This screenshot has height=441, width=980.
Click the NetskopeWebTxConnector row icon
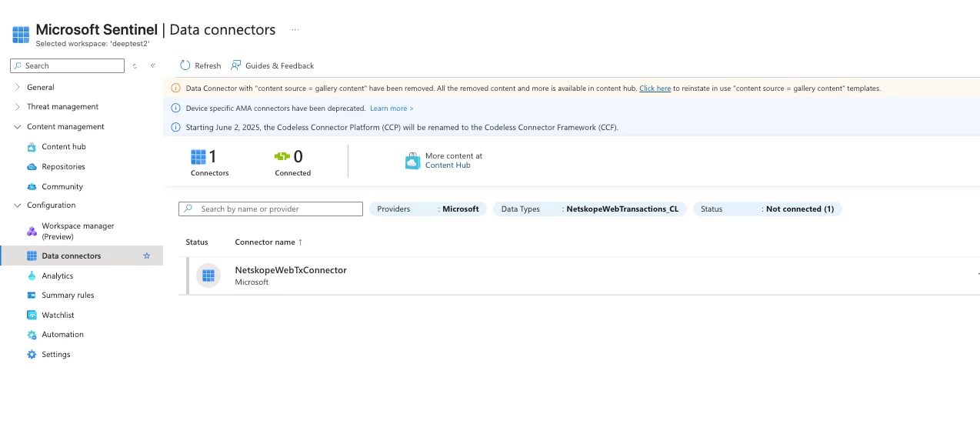[208, 276]
